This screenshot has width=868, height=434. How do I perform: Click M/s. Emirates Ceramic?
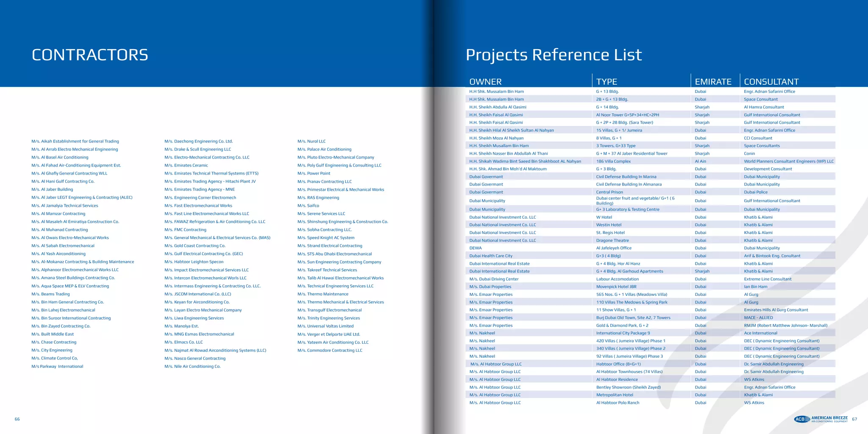(x=186, y=165)
